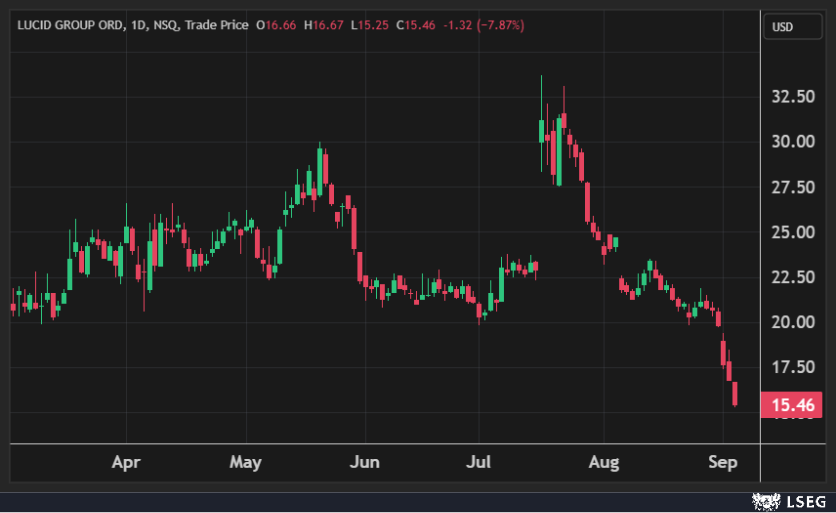Click the Aug label on time axis
The height and width of the screenshot is (513, 836).
coord(604,463)
